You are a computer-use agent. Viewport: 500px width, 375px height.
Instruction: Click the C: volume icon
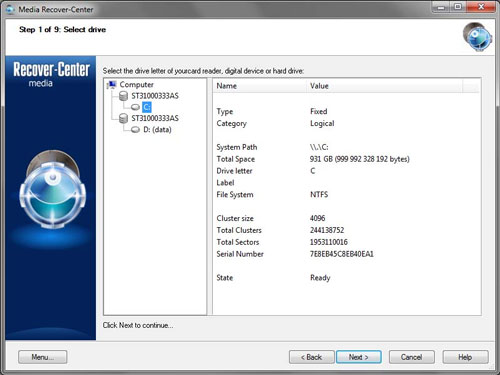[135, 107]
